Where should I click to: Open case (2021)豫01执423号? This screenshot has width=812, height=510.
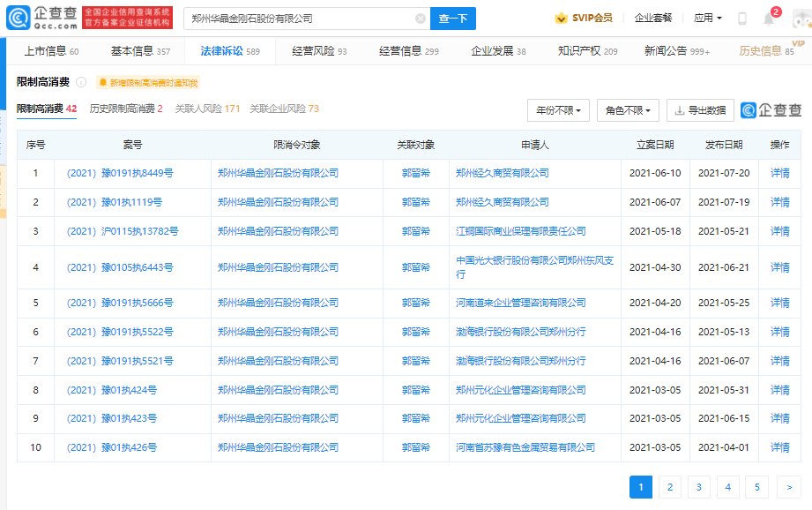[111, 418]
